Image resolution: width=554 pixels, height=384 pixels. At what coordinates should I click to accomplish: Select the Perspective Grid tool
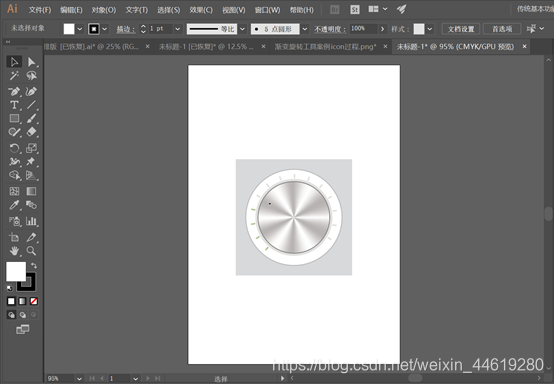[31, 175]
